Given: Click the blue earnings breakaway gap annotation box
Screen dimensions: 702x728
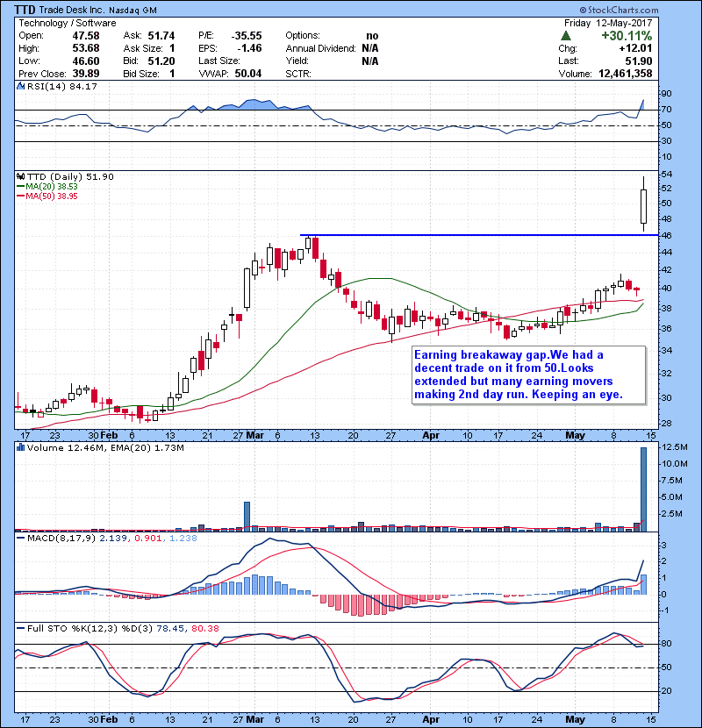Looking at the screenshot, I should tap(529, 375).
